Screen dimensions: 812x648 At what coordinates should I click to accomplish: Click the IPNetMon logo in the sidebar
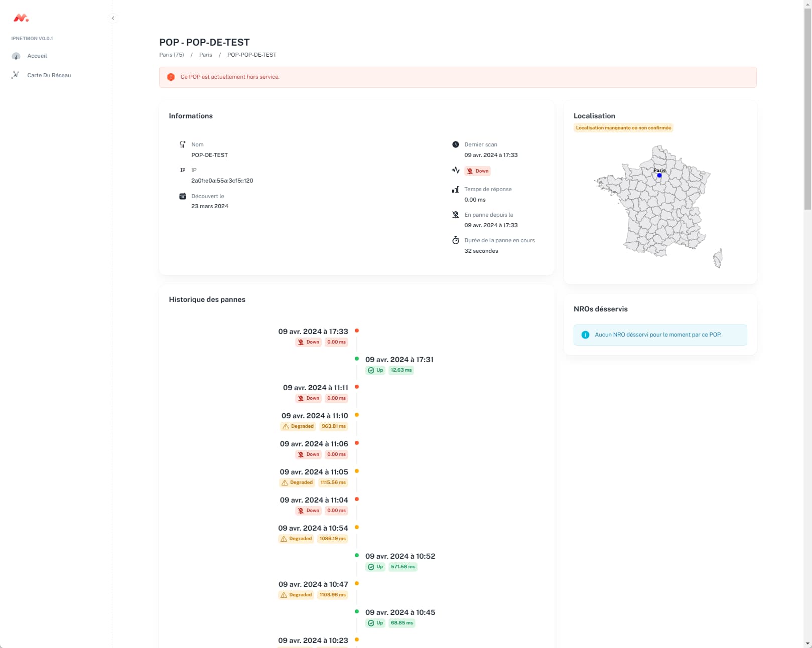coord(21,18)
